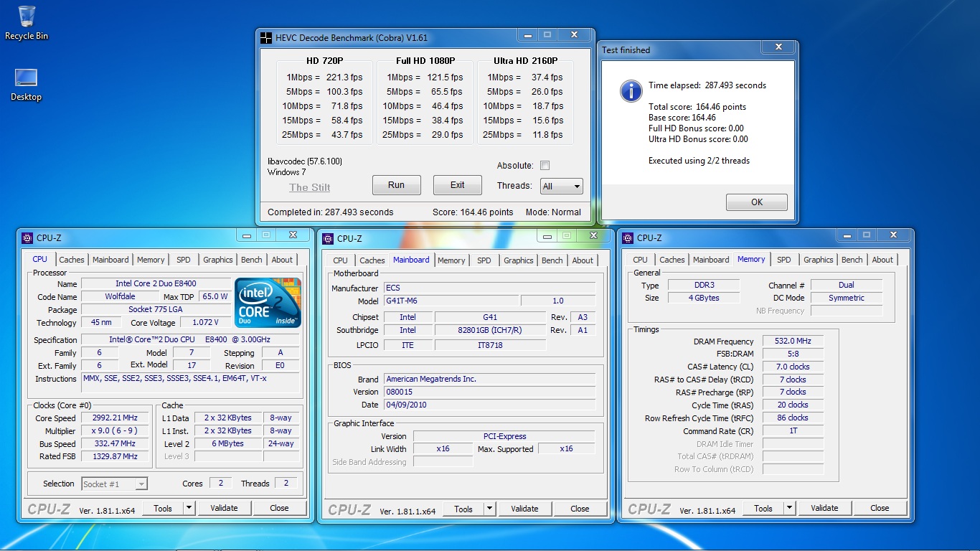This screenshot has height=551, width=980.
Task: Click the Southbridge value 82801GB (ICH7/R)
Action: coord(490,330)
